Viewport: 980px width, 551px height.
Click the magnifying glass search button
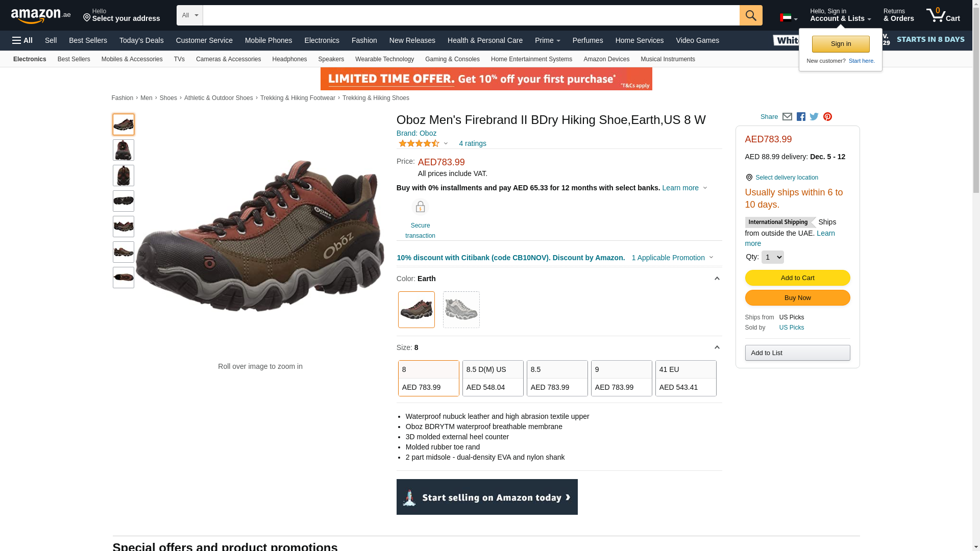(x=751, y=15)
